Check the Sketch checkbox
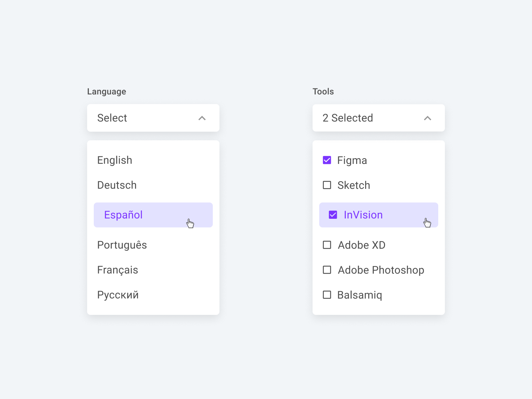Viewport: 532px width, 399px height. (327, 185)
